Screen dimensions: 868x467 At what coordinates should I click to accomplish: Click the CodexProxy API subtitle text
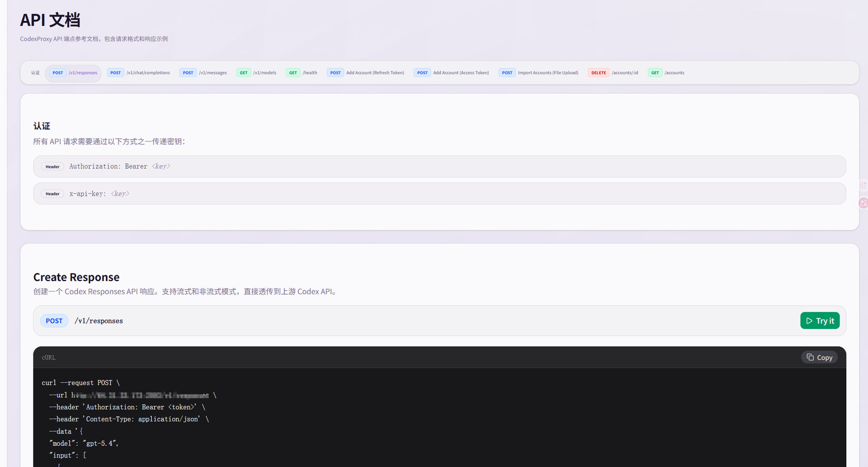(94, 39)
